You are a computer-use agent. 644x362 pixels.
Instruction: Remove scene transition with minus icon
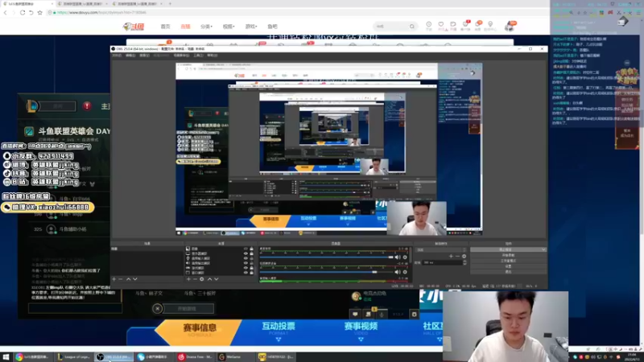click(457, 256)
